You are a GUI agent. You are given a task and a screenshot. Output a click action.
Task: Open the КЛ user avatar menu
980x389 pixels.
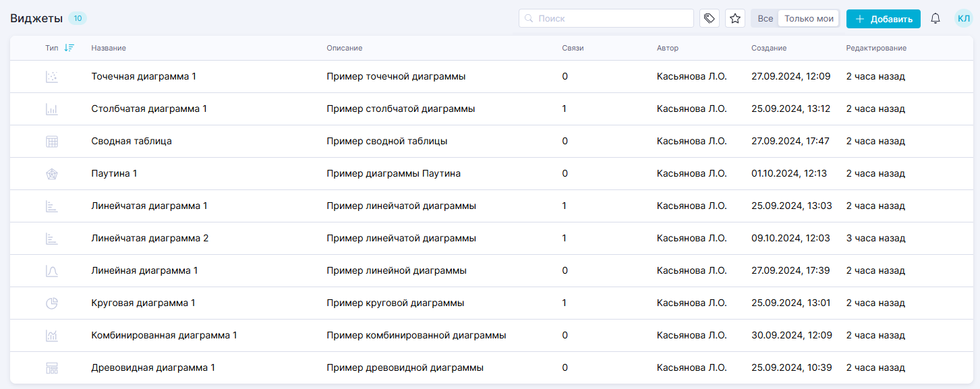pos(963,18)
